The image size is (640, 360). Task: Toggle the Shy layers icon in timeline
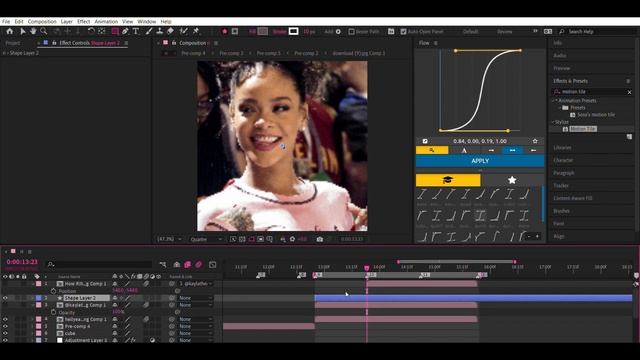point(177,264)
